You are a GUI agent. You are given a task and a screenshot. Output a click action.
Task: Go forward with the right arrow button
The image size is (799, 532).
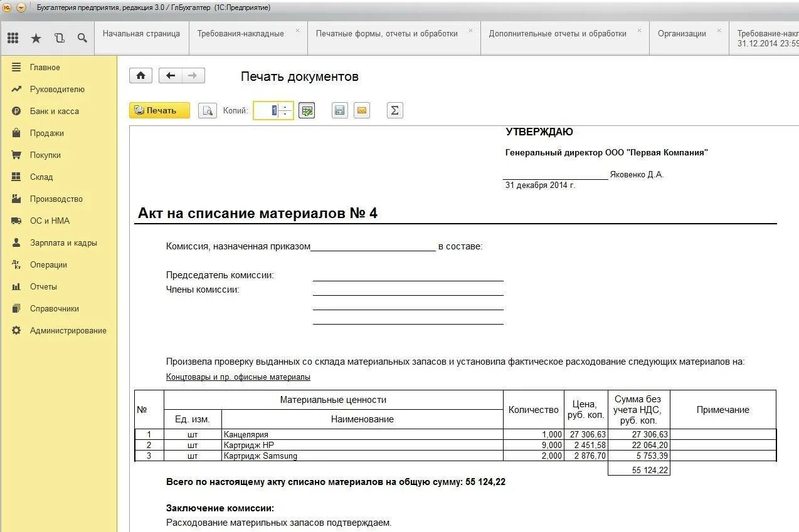(193, 76)
